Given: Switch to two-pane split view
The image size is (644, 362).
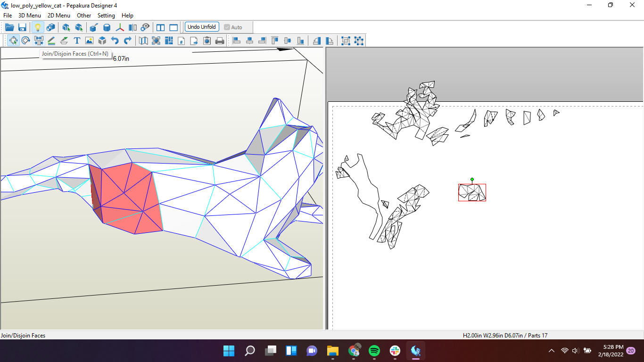Looking at the screenshot, I should 160,27.
